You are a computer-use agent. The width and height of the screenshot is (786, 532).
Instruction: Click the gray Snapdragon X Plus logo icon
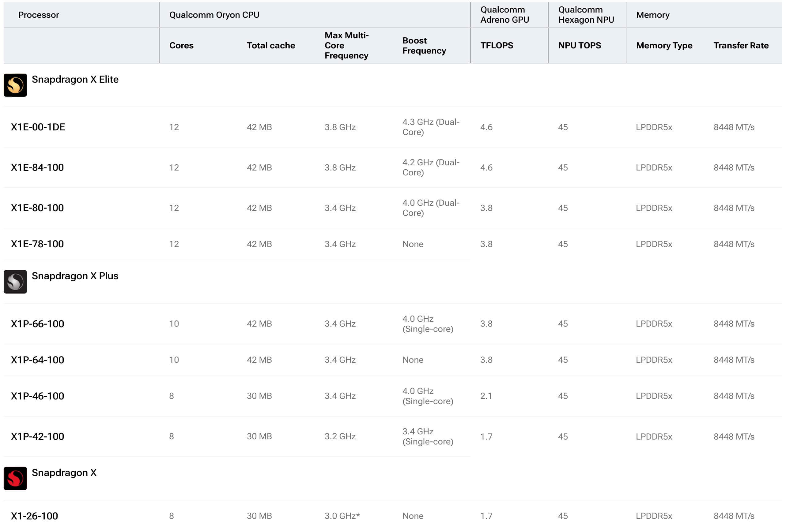coord(15,282)
